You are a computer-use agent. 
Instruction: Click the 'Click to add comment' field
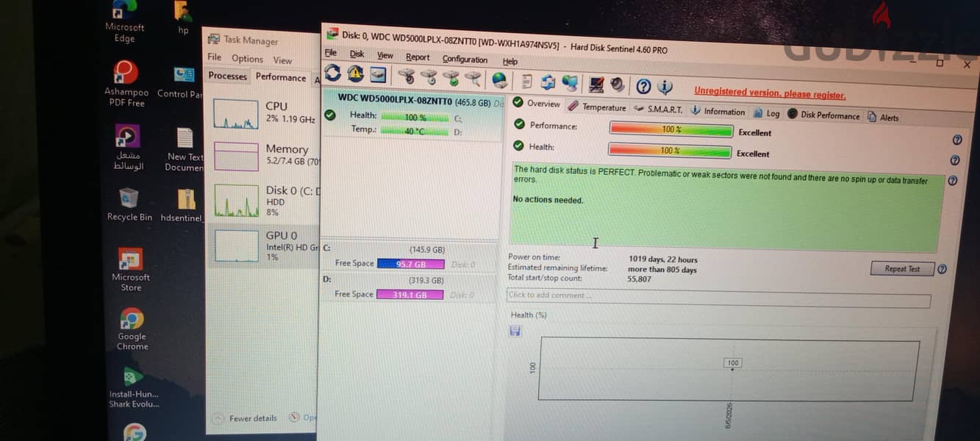[x=718, y=298]
